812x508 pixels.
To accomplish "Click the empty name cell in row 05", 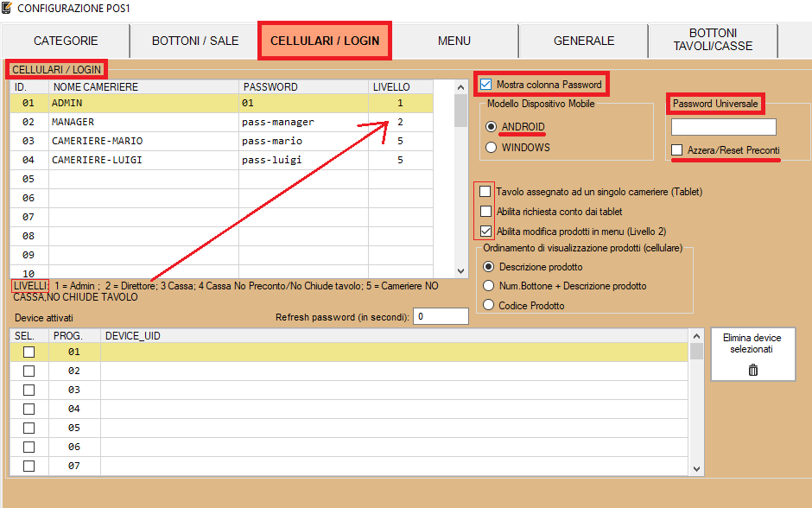I will 143,179.
